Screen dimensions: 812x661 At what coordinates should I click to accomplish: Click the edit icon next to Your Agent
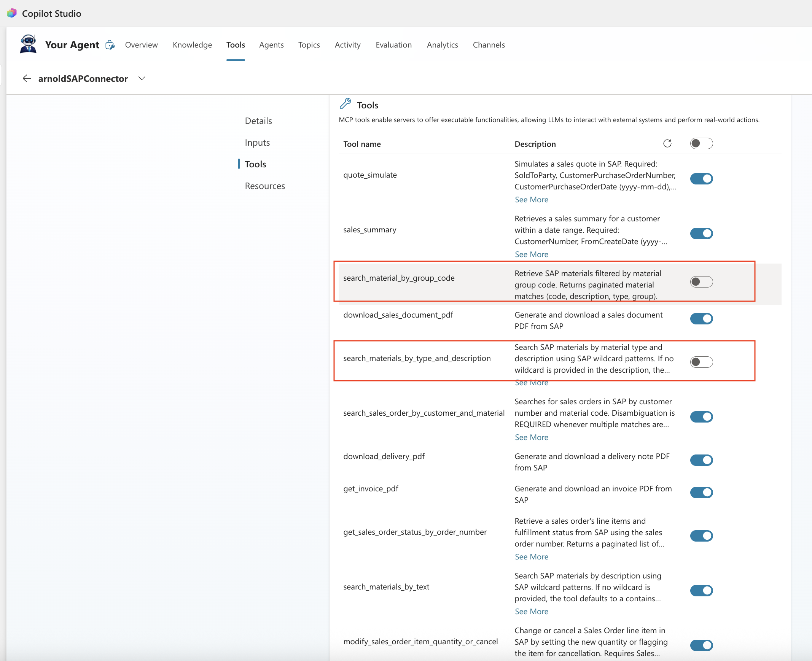click(110, 45)
